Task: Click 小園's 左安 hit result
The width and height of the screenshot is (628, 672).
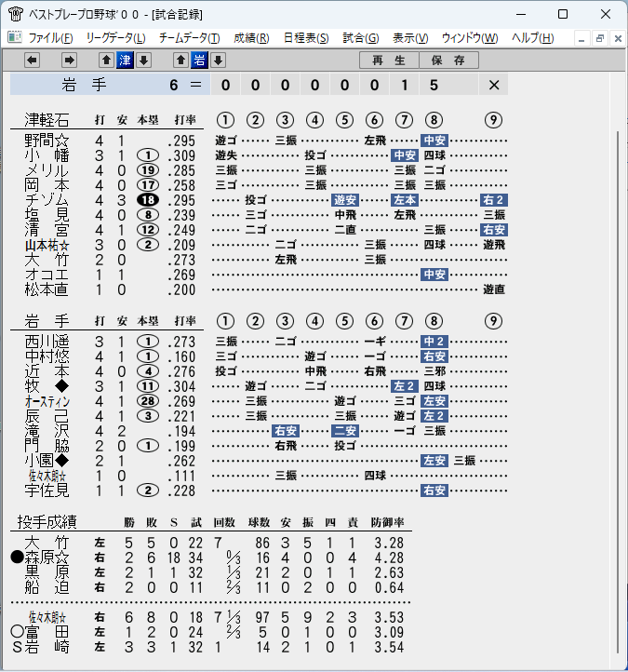Action: tap(434, 461)
